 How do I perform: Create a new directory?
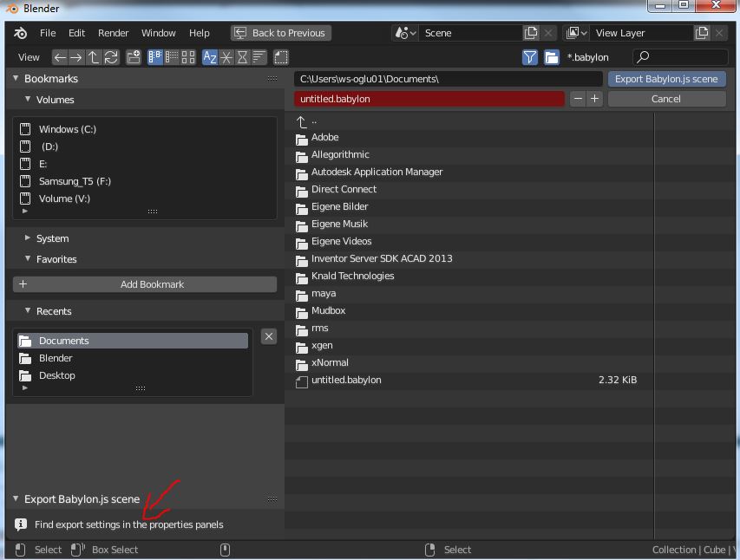pos(134,57)
